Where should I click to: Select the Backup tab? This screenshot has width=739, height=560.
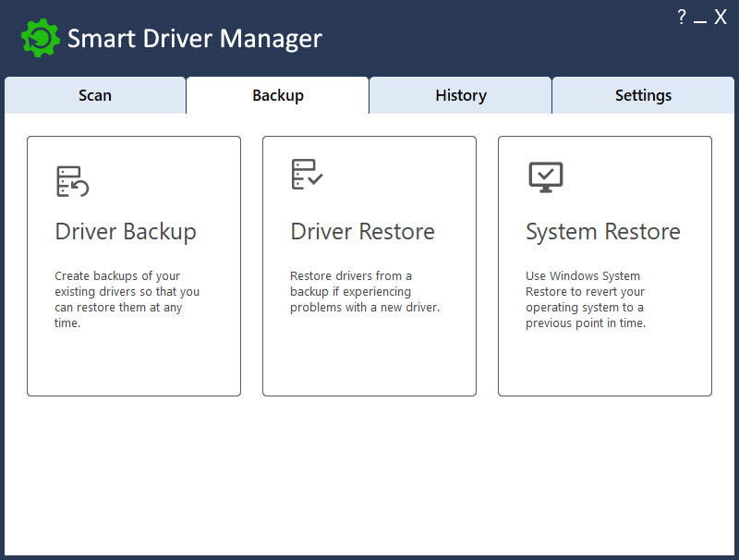click(278, 95)
